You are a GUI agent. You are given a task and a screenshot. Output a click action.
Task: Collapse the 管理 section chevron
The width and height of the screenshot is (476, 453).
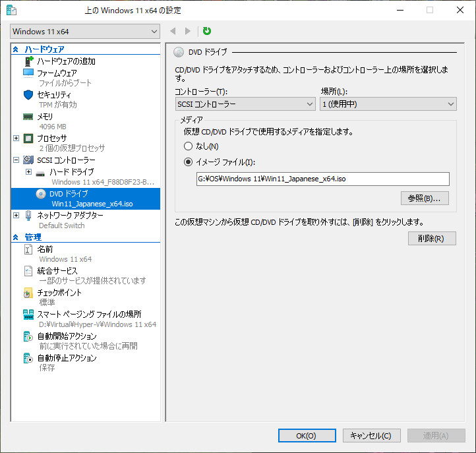(x=16, y=237)
